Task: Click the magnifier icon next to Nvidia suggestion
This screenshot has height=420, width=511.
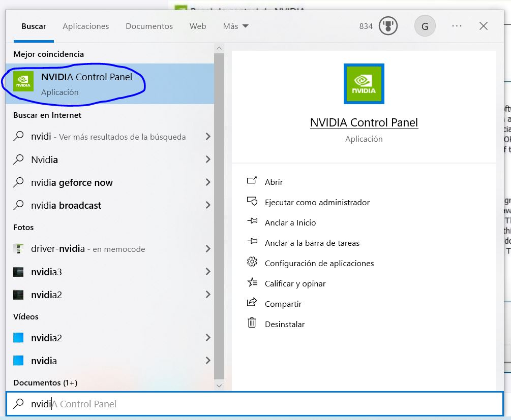Action: point(19,159)
